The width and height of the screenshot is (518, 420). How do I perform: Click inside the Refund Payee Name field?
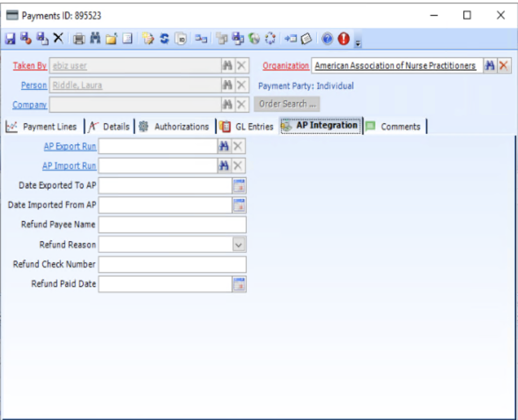coord(172,225)
